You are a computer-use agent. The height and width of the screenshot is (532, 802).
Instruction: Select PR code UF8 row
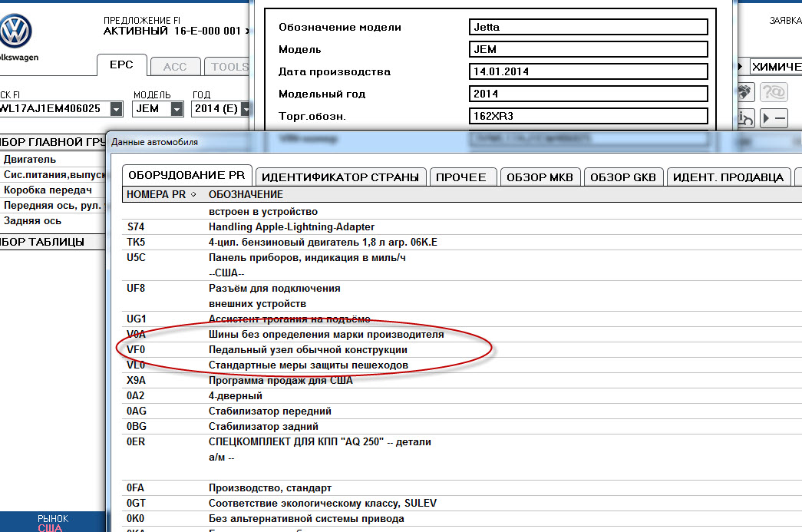pos(462,296)
